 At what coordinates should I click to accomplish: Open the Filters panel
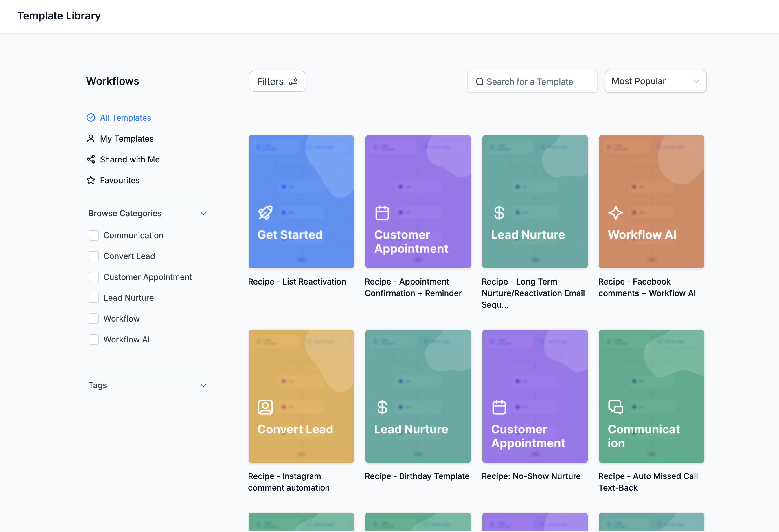[x=277, y=81]
